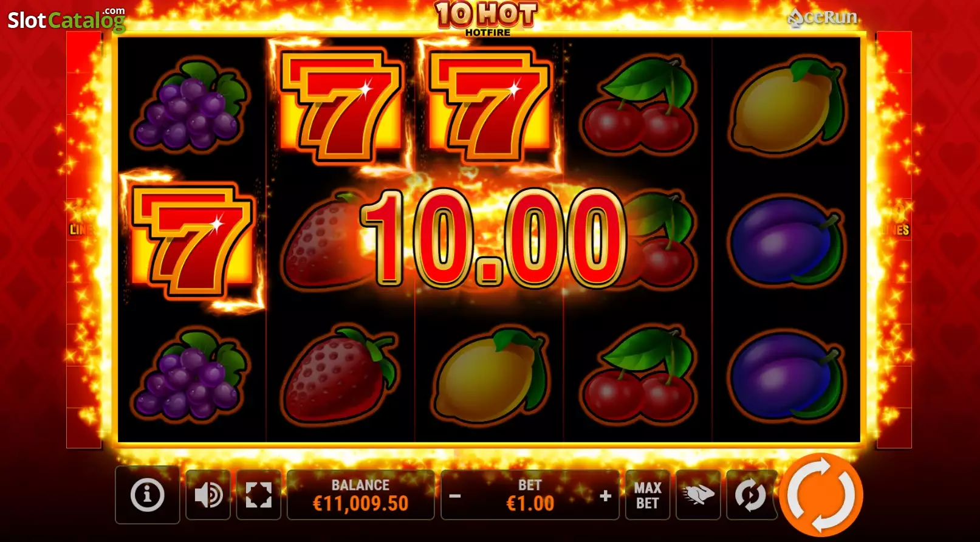Click the SlotCatalog.com logo
980x542 pixels.
click(x=66, y=19)
